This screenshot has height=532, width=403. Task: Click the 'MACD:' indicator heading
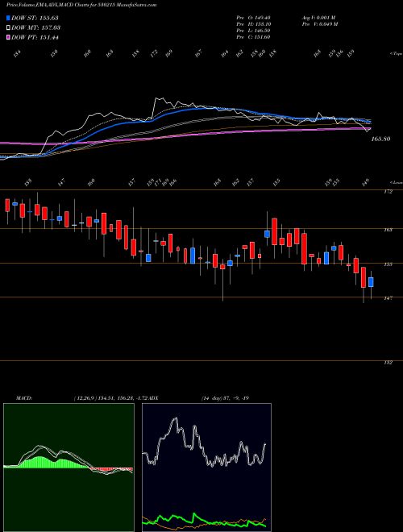click(x=23, y=398)
